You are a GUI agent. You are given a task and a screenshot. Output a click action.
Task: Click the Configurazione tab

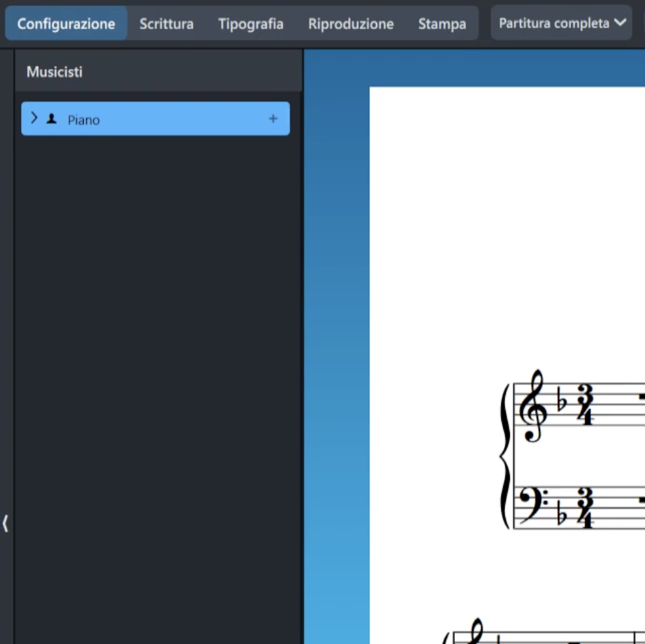point(66,24)
